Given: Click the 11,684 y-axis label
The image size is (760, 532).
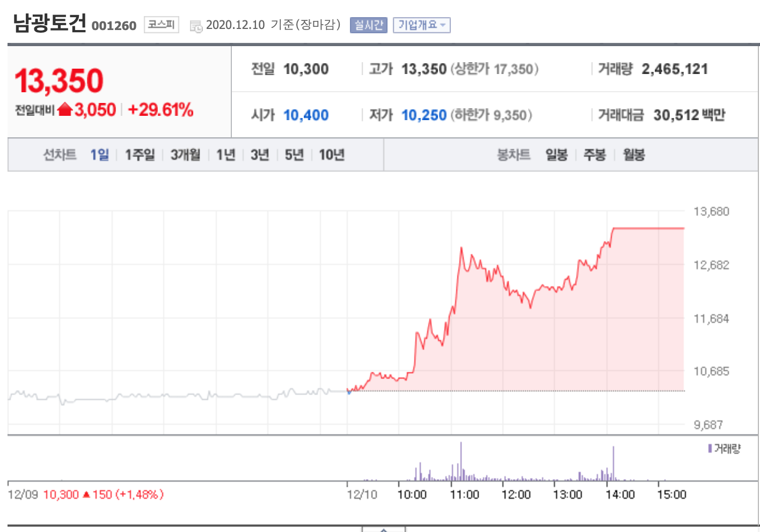Looking at the screenshot, I should pos(711,319).
